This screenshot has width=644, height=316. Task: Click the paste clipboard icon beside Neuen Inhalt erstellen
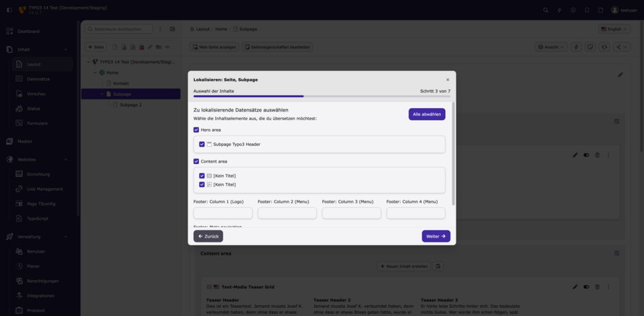tap(438, 266)
